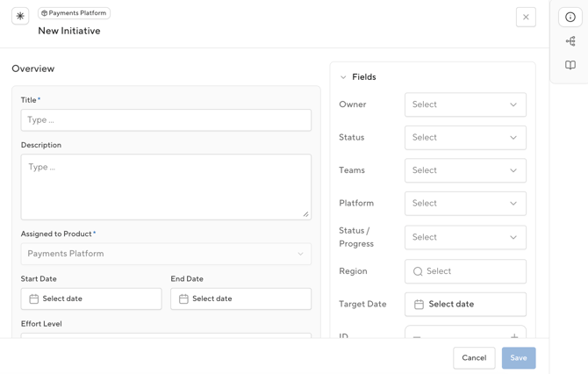The image size is (588, 374).
Task: Click the asterisk initiative icon
Action: (20, 16)
